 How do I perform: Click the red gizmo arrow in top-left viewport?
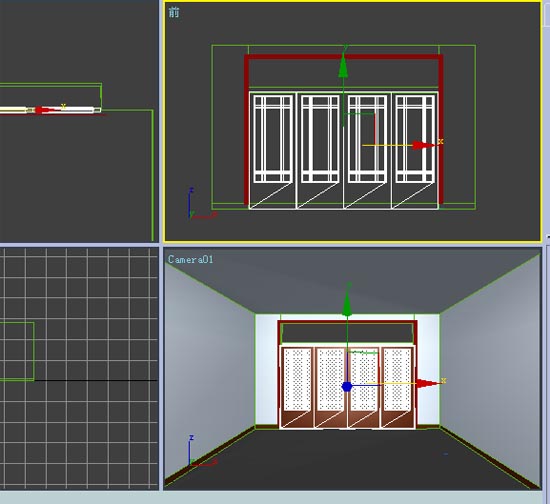[x=43, y=110]
